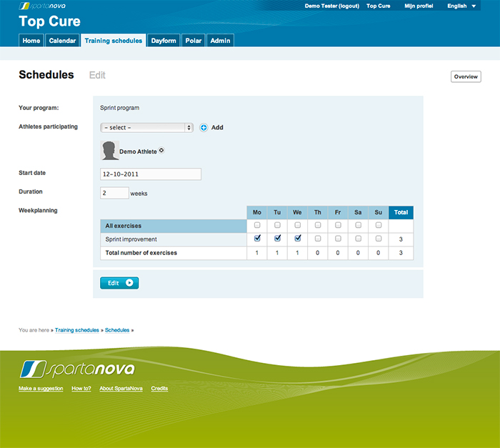Click the Total column header
500x448 pixels.
pyautogui.click(x=401, y=212)
